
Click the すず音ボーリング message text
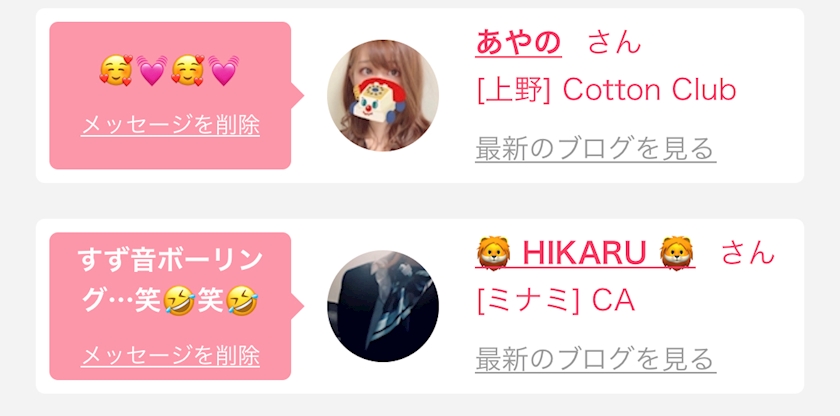tap(170, 281)
